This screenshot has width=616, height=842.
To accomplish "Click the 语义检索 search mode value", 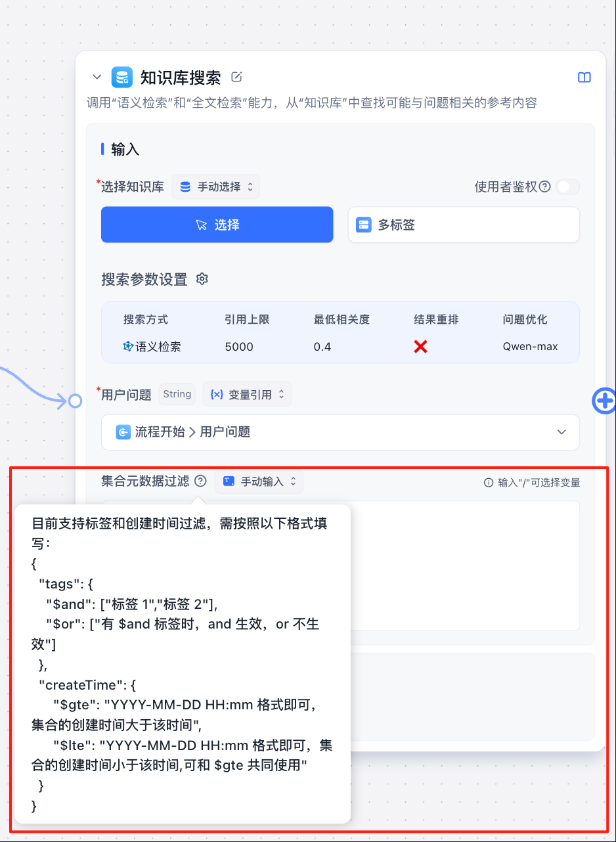I will 158,346.
